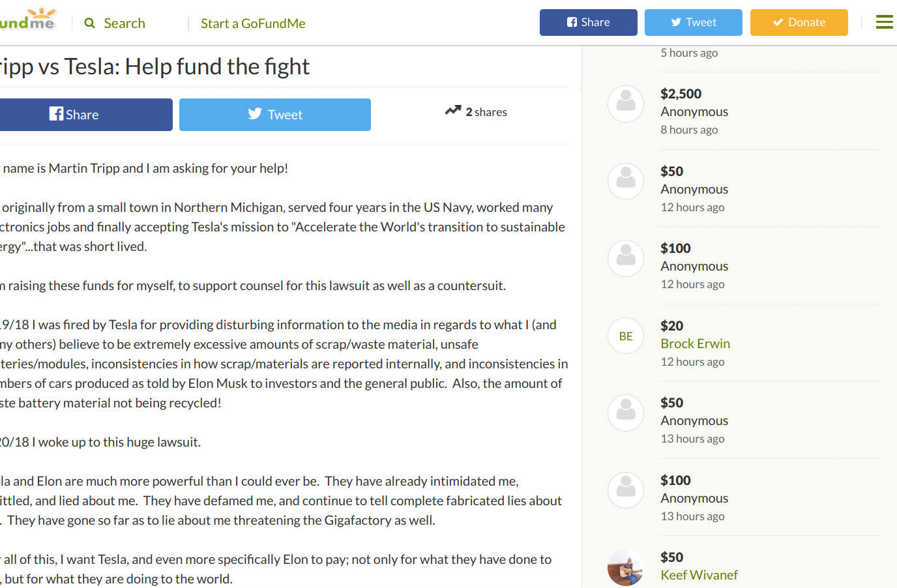Click the Facebook icon on the large Share button
This screenshot has width=897, height=588.
click(x=57, y=114)
